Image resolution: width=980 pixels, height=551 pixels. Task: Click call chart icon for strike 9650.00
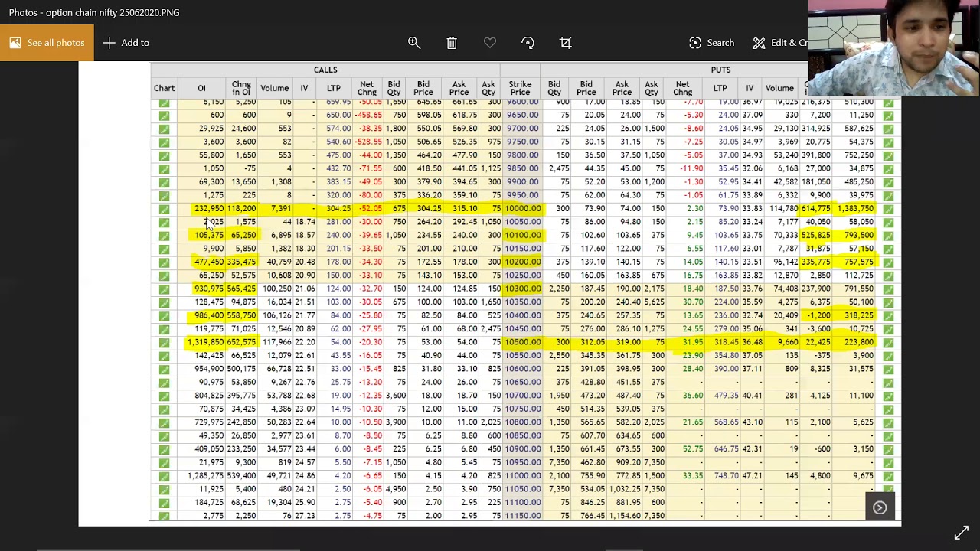164,116
